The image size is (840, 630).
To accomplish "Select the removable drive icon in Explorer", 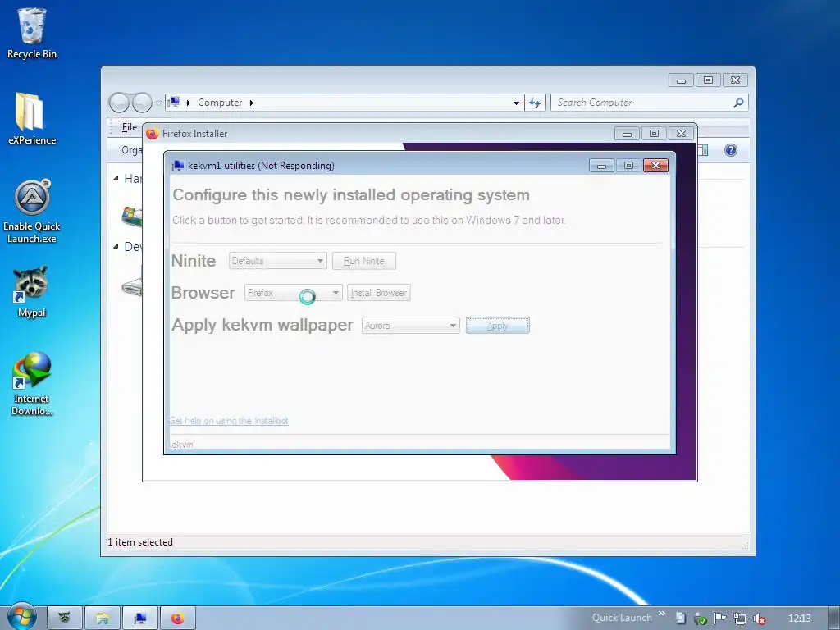I will click(x=132, y=285).
